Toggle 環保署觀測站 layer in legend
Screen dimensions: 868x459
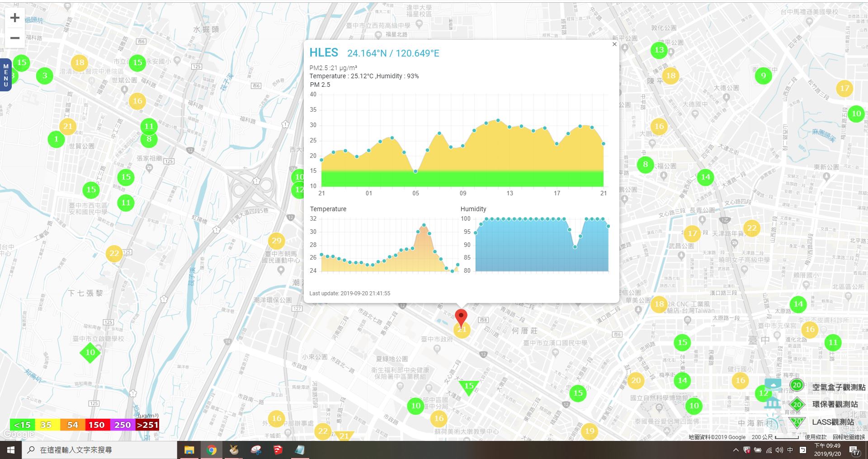[824, 404]
